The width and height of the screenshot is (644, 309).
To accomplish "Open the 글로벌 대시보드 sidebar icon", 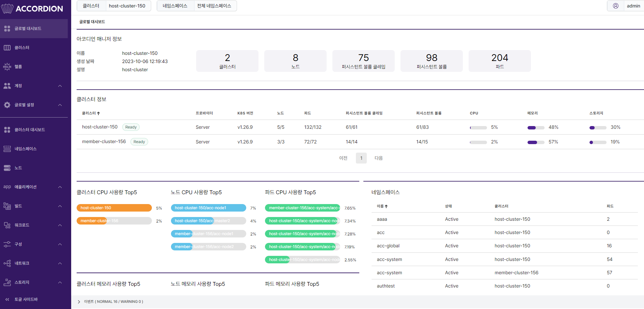I will (7, 29).
